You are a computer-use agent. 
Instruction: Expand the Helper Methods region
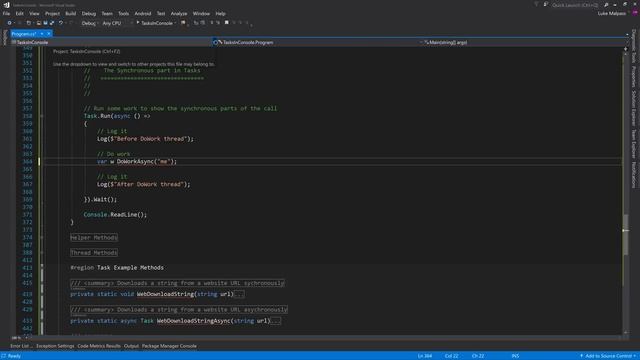pos(42,238)
